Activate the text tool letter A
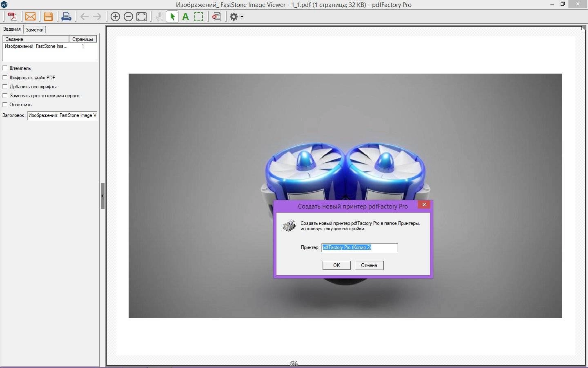Screen dimensions: 588x368 point(185,17)
